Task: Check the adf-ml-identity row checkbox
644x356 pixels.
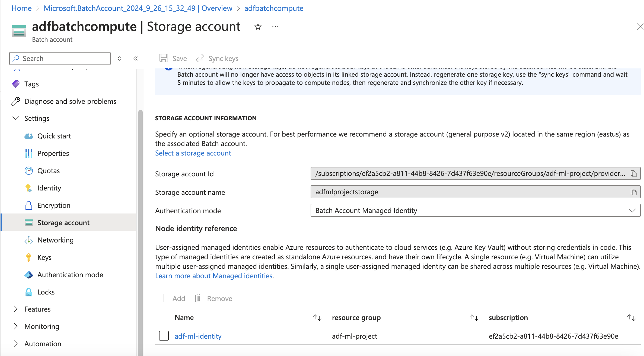Action: point(164,336)
